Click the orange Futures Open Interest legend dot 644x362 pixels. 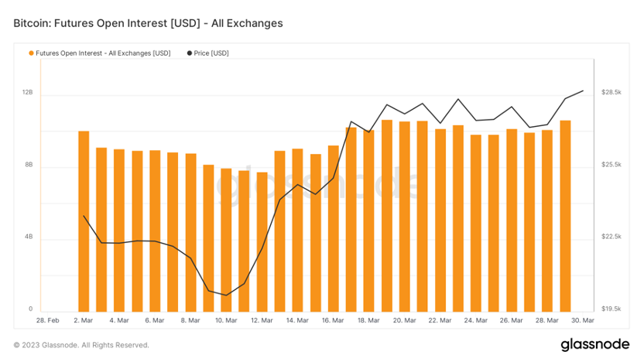tap(31, 53)
